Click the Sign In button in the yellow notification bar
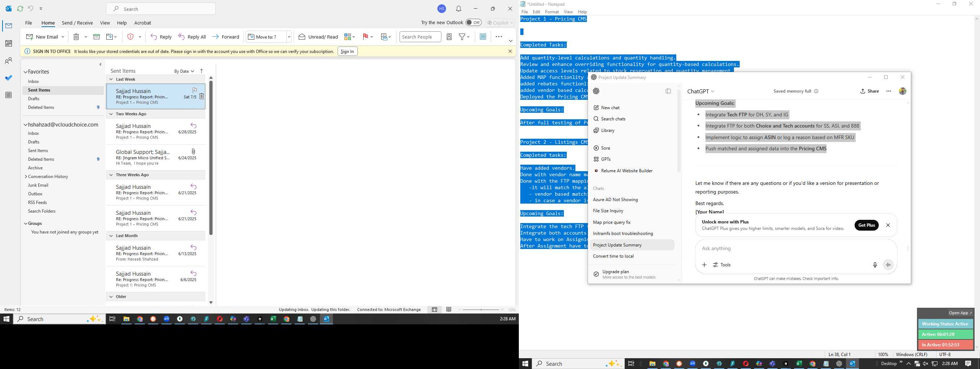Screen dimensions: 980x369 [x=347, y=52]
